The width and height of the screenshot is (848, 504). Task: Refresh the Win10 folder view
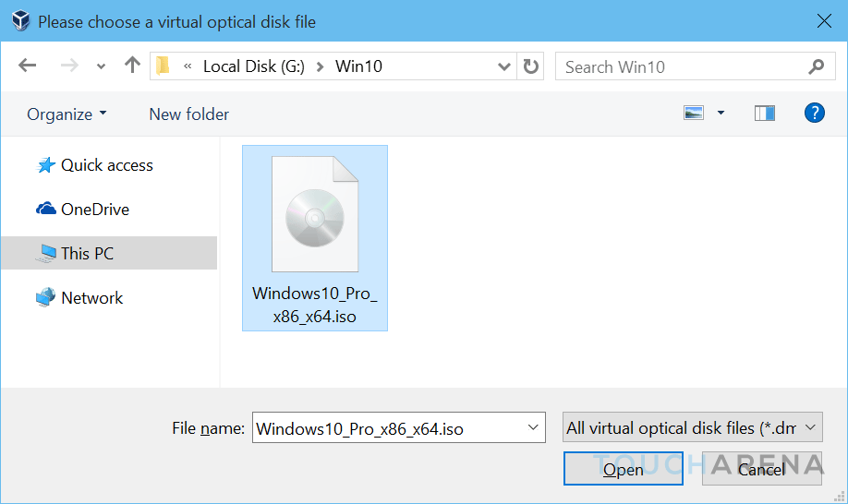pos(530,66)
